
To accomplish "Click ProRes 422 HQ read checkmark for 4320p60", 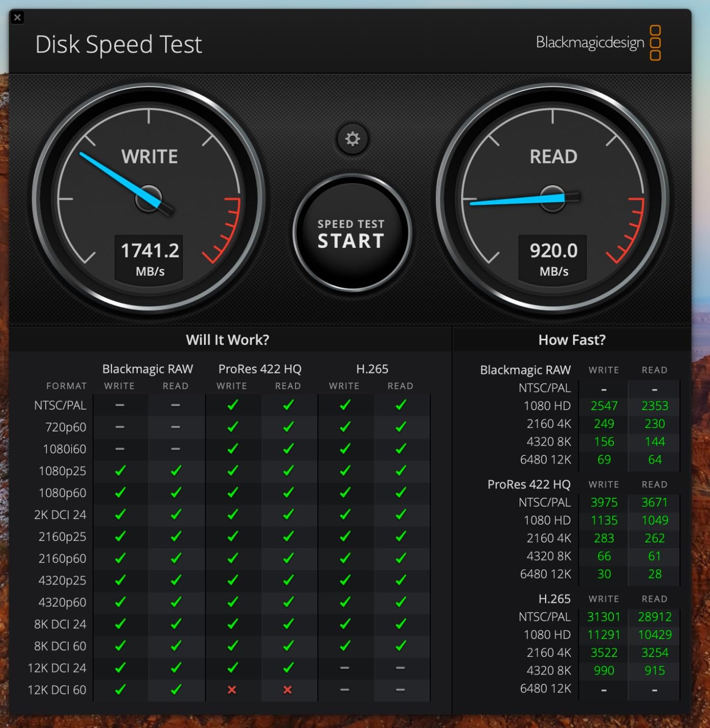I will pos(288,602).
